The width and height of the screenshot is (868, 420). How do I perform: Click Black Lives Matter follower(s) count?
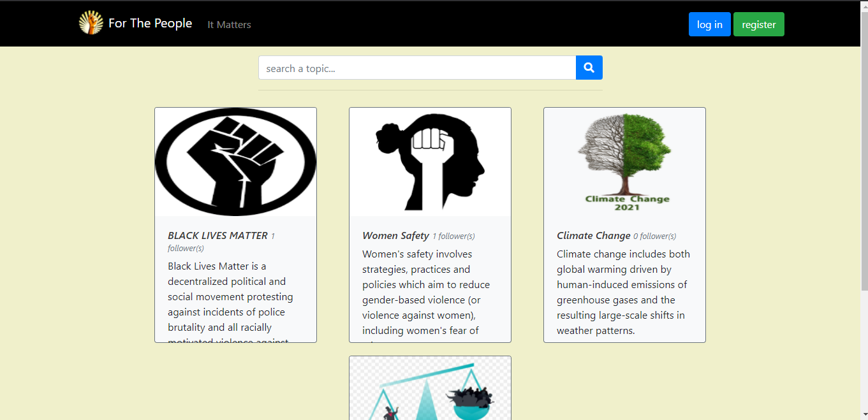pos(221,242)
